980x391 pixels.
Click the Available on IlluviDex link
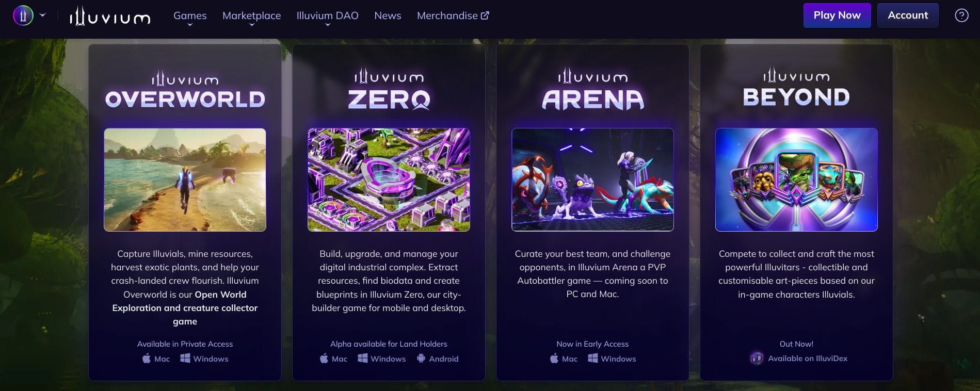click(808, 358)
